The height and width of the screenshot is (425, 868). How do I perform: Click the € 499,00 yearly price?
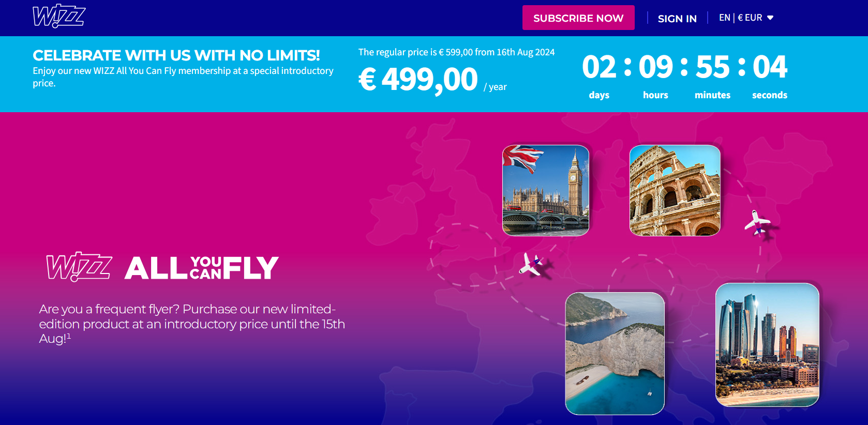click(x=418, y=80)
